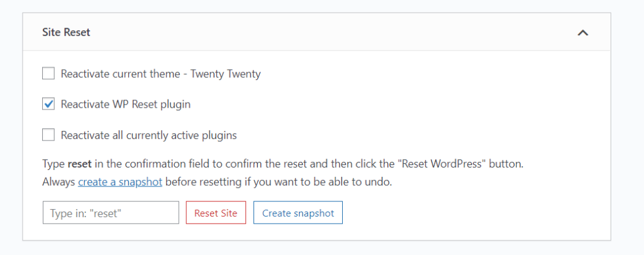Click the bold 'reset' word in instructions
The height and width of the screenshot is (255, 644).
(80, 164)
